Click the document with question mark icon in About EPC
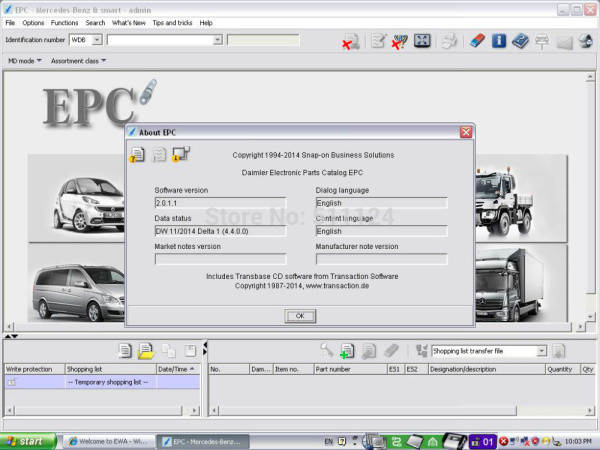 click(x=137, y=155)
